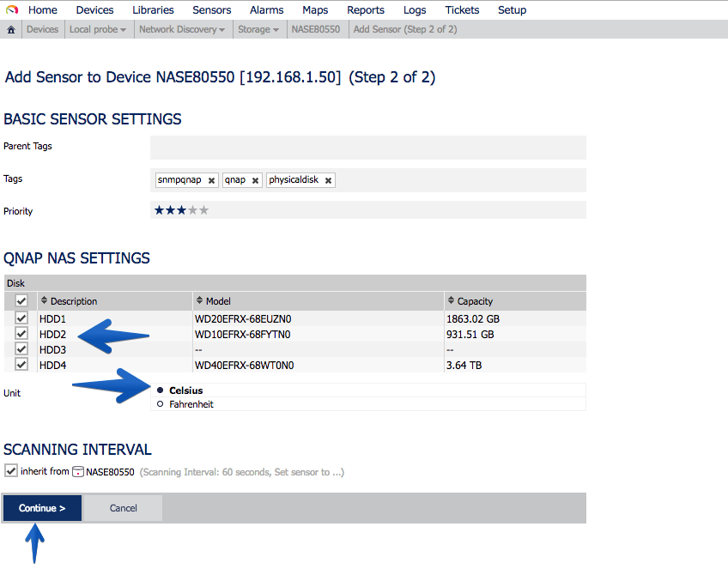Open the Libraries menu
The height and width of the screenshot is (581, 728).
coord(153,9)
